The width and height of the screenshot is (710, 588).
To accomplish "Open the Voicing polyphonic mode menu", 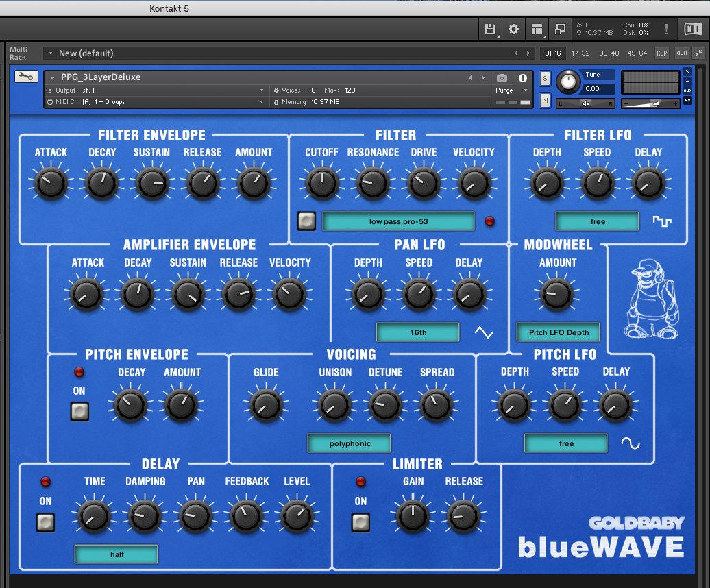I will click(349, 443).
